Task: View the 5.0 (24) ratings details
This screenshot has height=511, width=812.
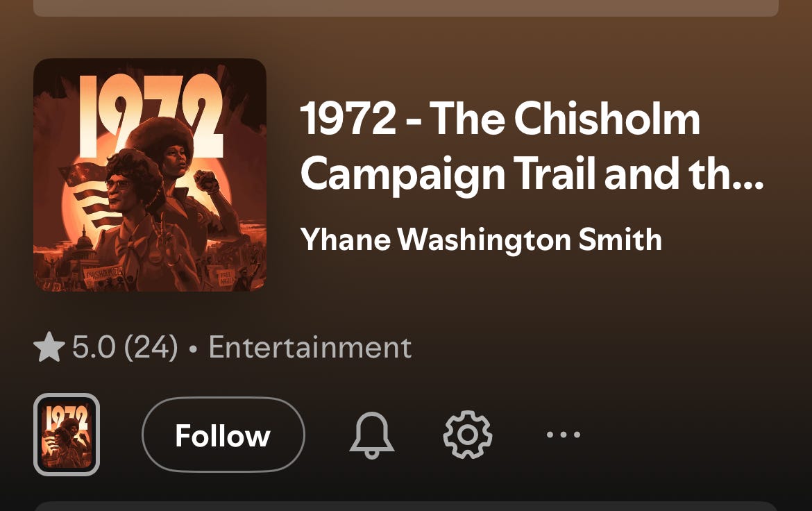Action: [x=125, y=347]
